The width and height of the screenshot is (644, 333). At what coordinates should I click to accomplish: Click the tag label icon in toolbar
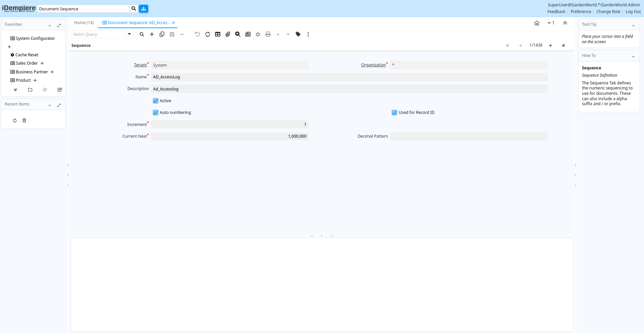[298, 34]
